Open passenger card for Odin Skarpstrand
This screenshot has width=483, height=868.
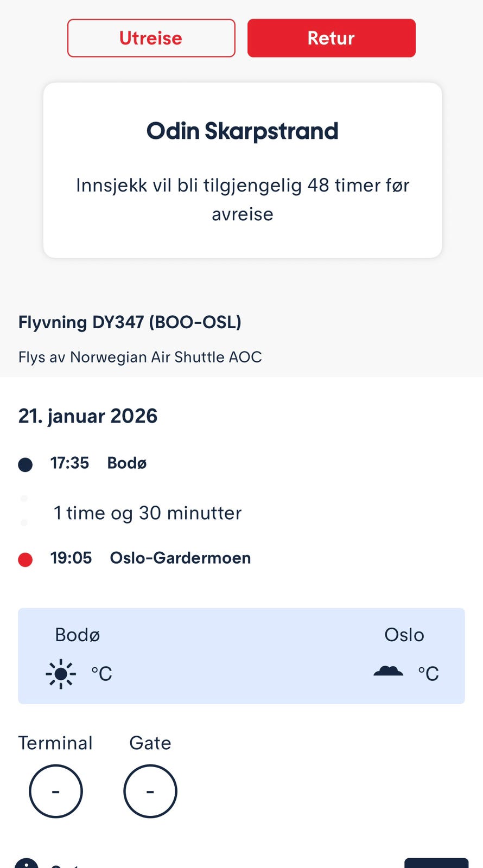[x=242, y=131]
